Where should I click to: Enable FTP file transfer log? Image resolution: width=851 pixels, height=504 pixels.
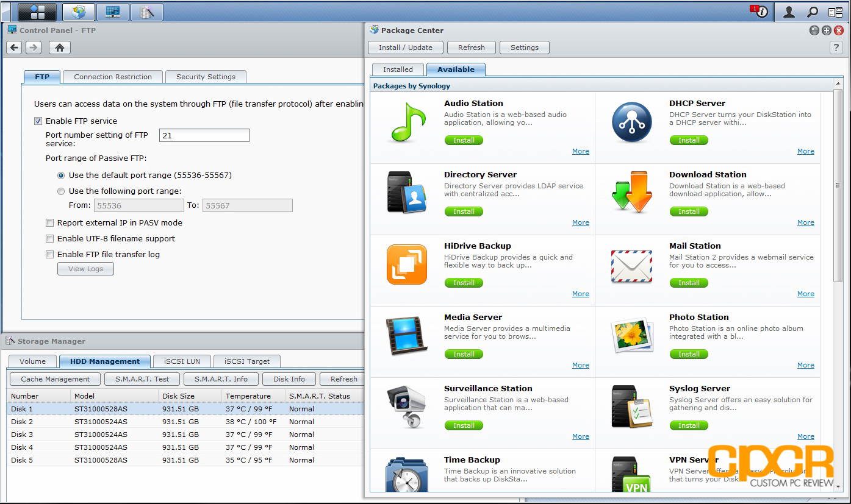[x=50, y=255]
